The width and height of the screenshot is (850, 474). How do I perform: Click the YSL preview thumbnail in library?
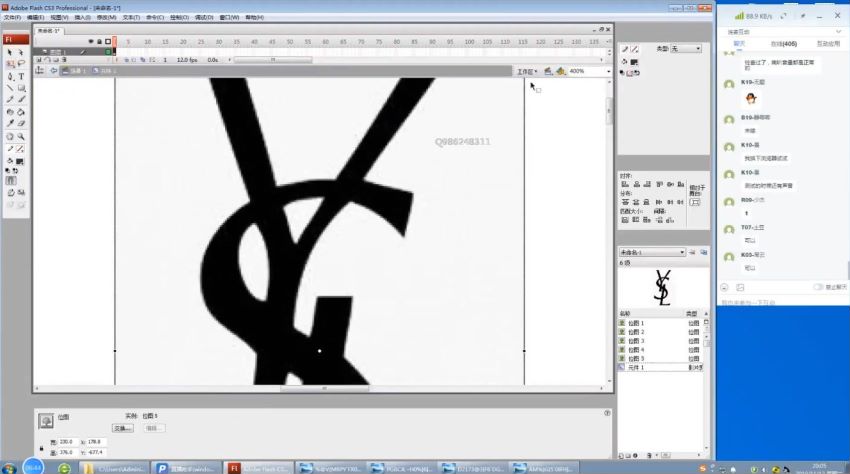662,287
